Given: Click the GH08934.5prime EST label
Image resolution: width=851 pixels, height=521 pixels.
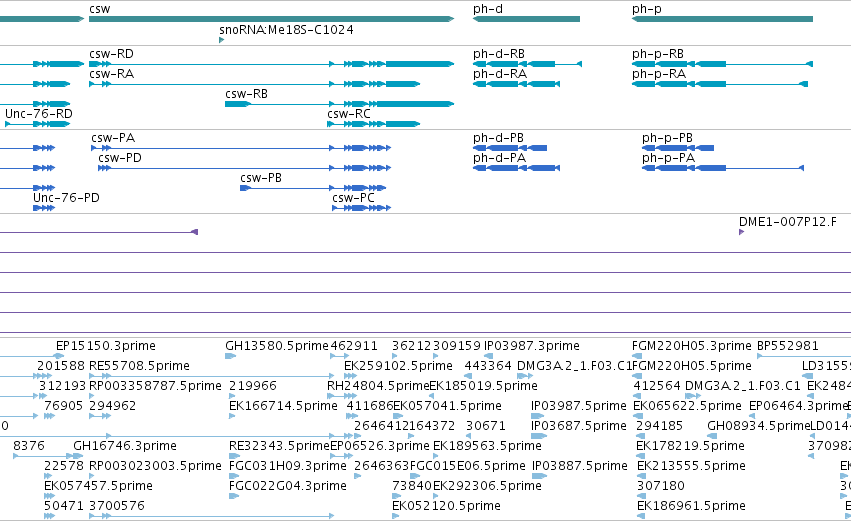Looking at the screenshot, I should (758, 426).
